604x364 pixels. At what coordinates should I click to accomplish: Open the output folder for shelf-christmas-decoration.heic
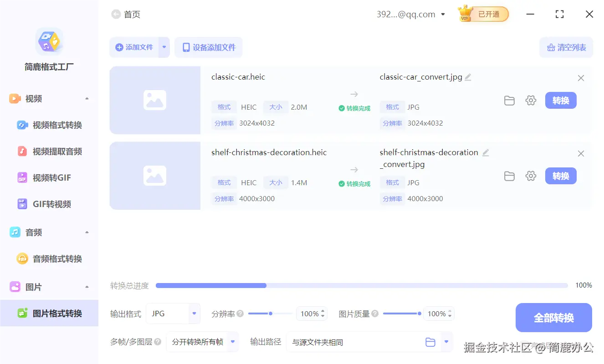click(509, 176)
